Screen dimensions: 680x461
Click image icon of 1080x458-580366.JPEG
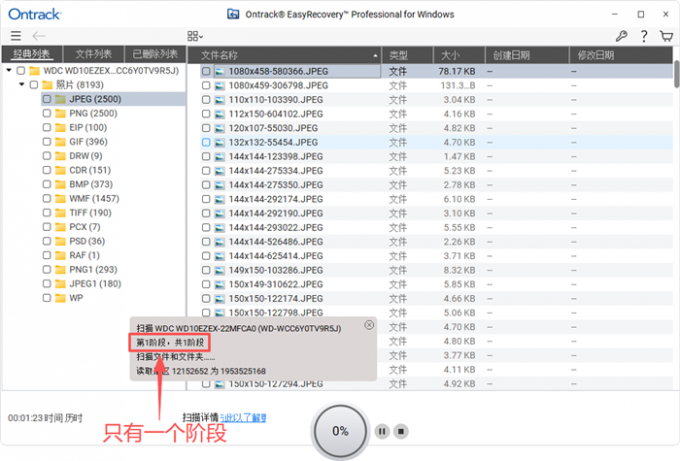click(x=220, y=72)
